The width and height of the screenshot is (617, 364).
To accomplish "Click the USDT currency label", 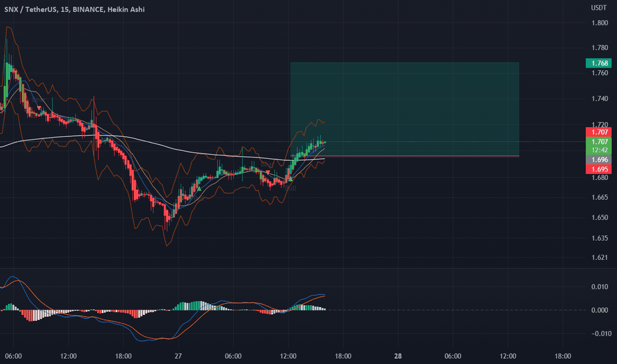I will click(598, 8).
